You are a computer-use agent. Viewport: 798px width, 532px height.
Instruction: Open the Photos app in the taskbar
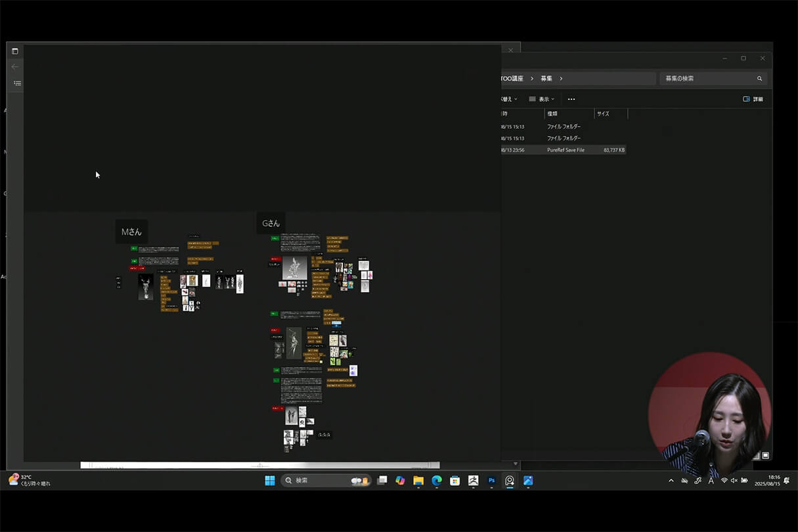point(528,481)
